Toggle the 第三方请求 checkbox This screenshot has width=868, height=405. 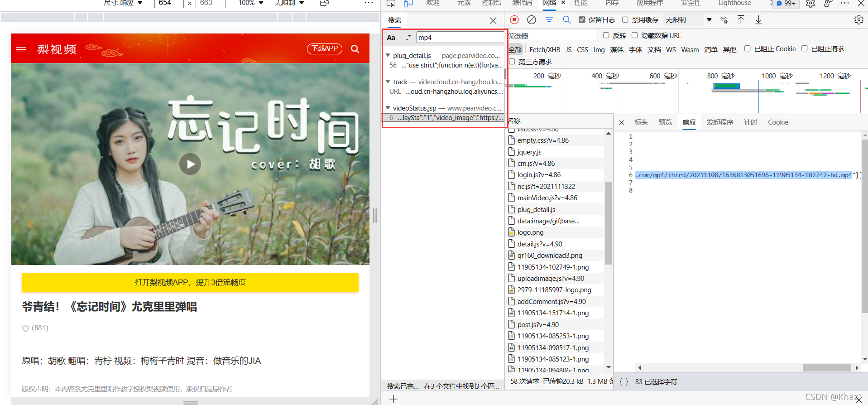click(512, 62)
